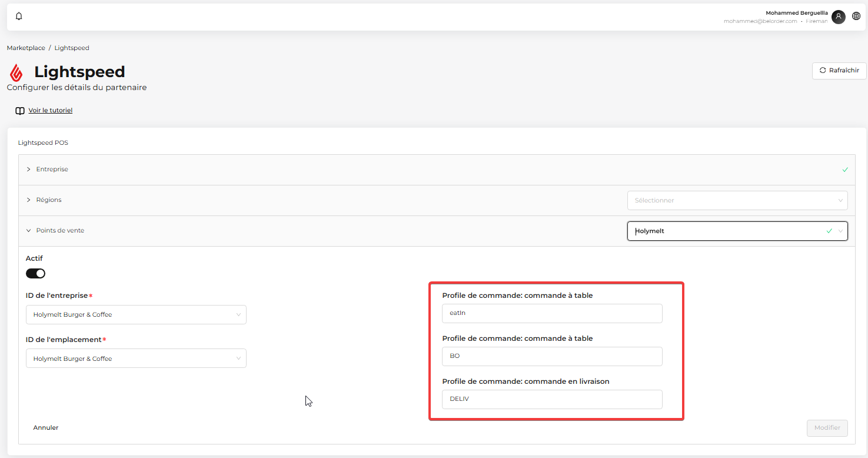Viewport: 868px width, 458px height.
Task: Open the Régions Sélectionner dropdown
Action: pos(737,200)
